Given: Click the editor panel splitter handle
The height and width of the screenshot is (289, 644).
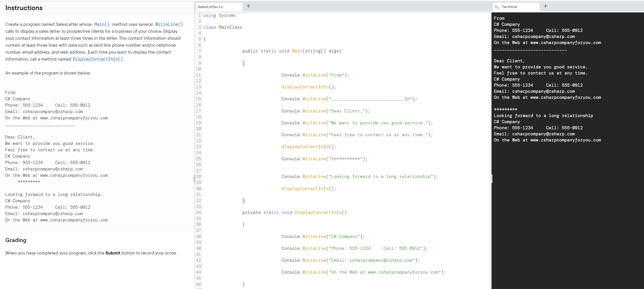Looking at the screenshot, I should click(x=194, y=179).
